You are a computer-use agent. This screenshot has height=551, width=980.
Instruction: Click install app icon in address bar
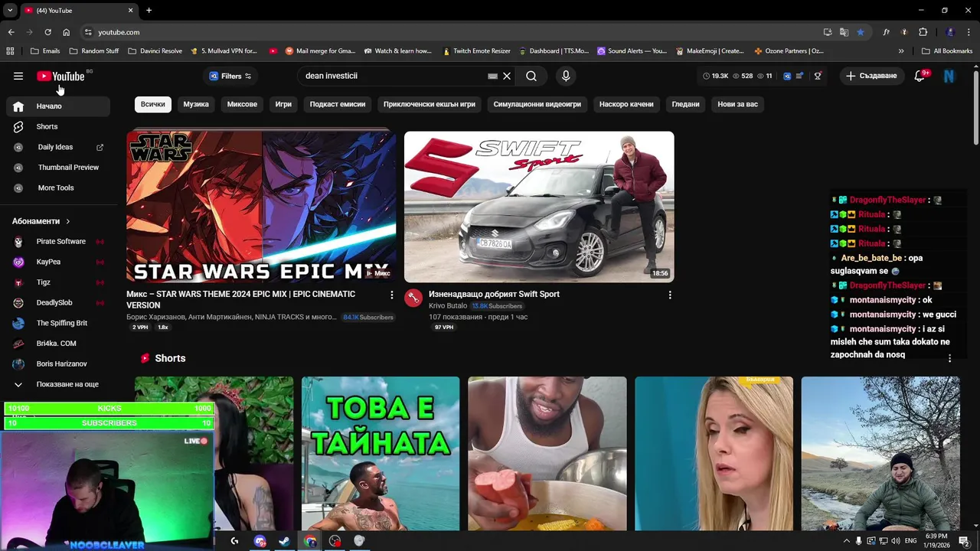click(x=828, y=32)
